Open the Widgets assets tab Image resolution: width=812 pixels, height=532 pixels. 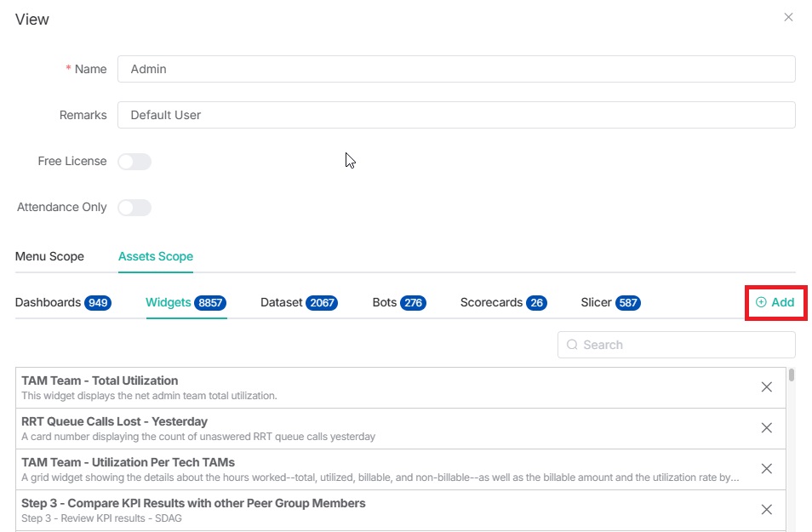coord(185,302)
